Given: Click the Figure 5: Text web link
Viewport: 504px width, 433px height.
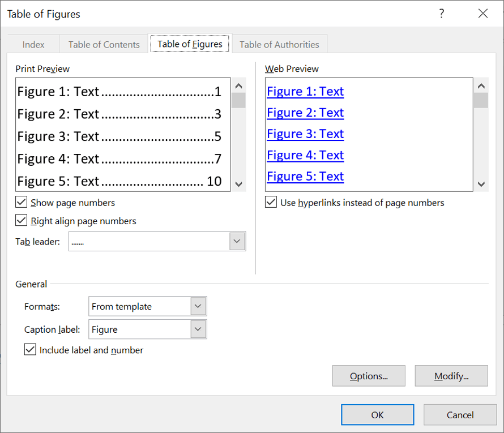Looking at the screenshot, I should [x=305, y=177].
